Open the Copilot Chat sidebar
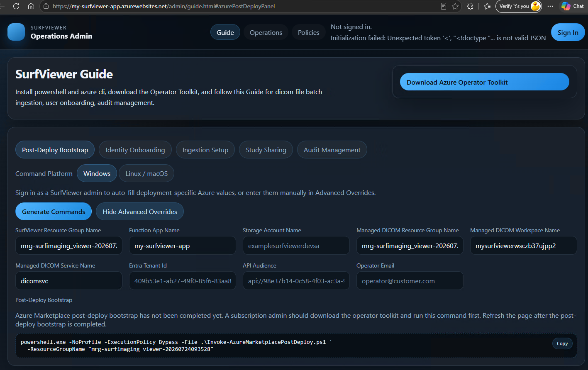This screenshot has width=588, height=370. click(573, 6)
